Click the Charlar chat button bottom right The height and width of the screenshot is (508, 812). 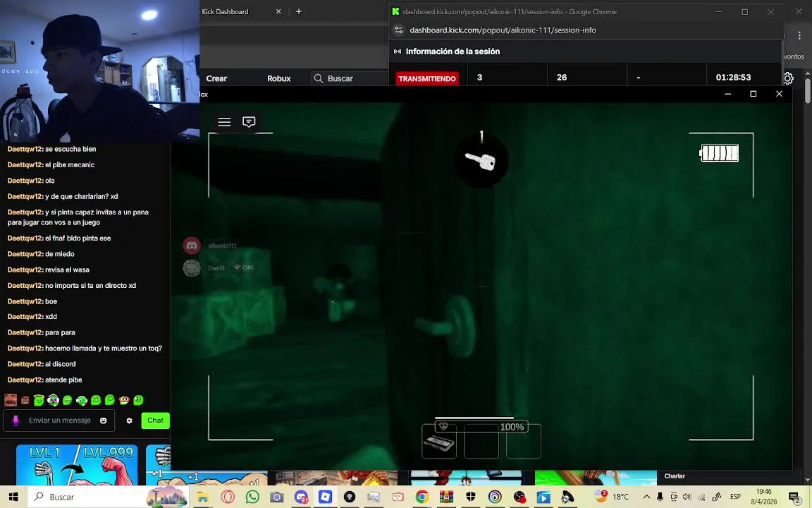coord(675,476)
